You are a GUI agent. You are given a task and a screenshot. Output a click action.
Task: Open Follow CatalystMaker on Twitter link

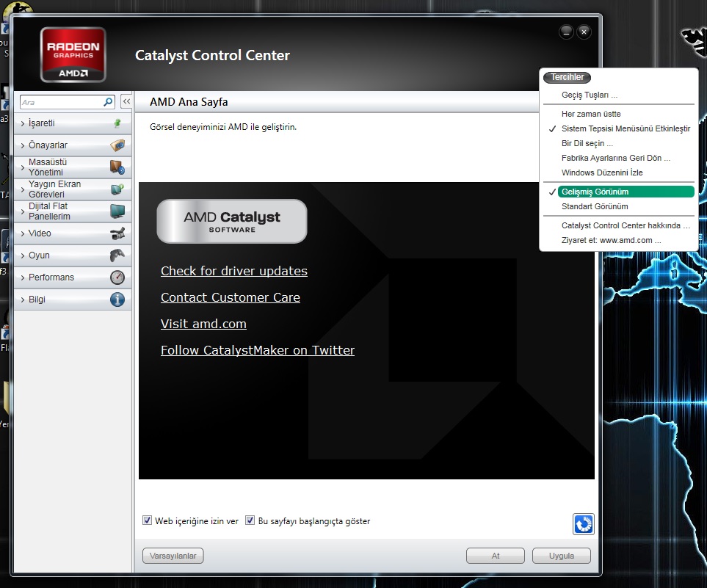coord(258,350)
